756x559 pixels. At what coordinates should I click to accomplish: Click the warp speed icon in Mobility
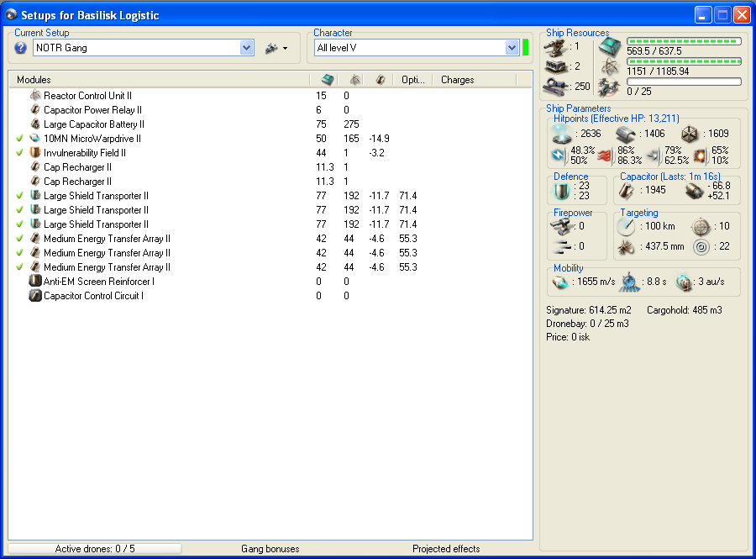pyautogui.click(x=684, y=282)
